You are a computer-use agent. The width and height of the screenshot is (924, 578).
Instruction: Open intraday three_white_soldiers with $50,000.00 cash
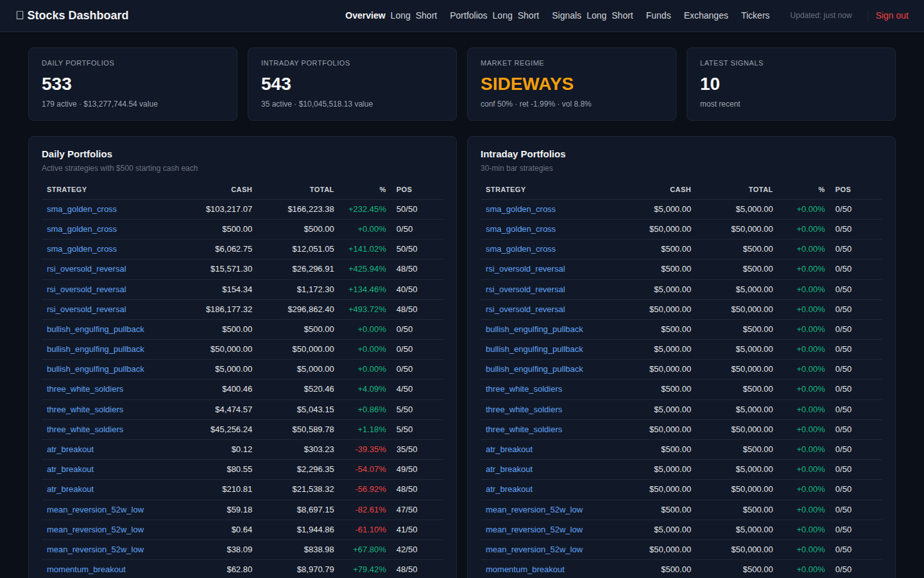coord(524,430)
